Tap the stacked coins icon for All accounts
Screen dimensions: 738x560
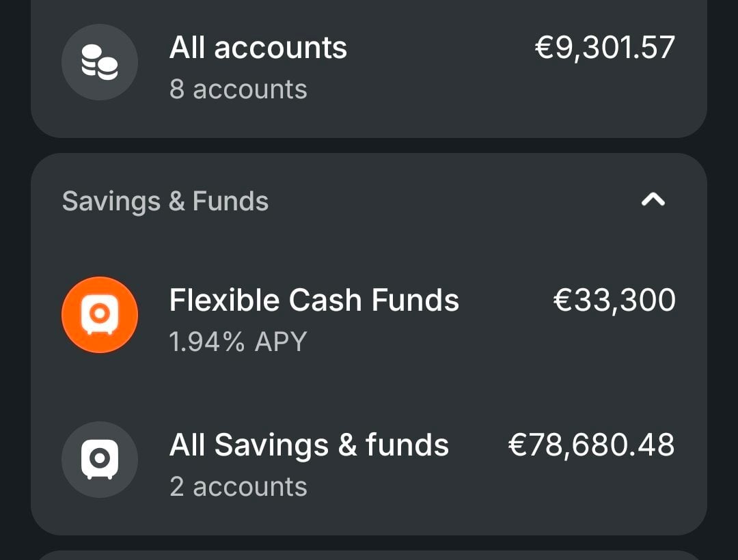pos(100,63)
